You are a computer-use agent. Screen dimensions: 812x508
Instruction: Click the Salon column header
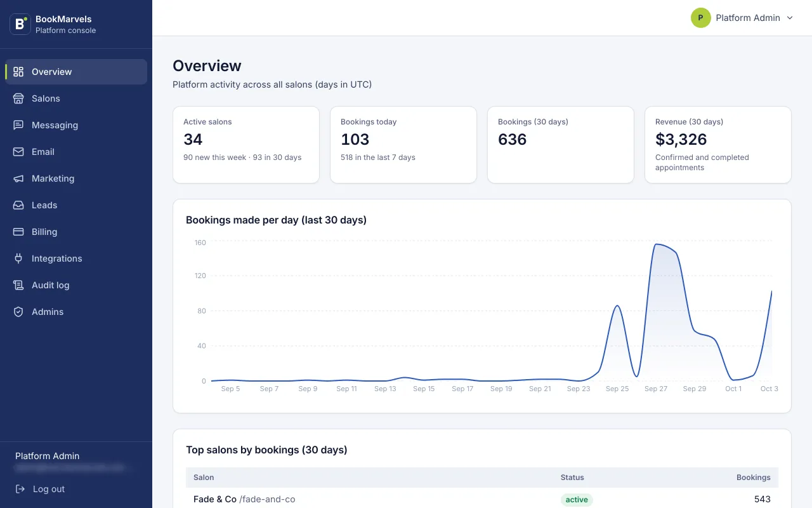click(204, 478)
